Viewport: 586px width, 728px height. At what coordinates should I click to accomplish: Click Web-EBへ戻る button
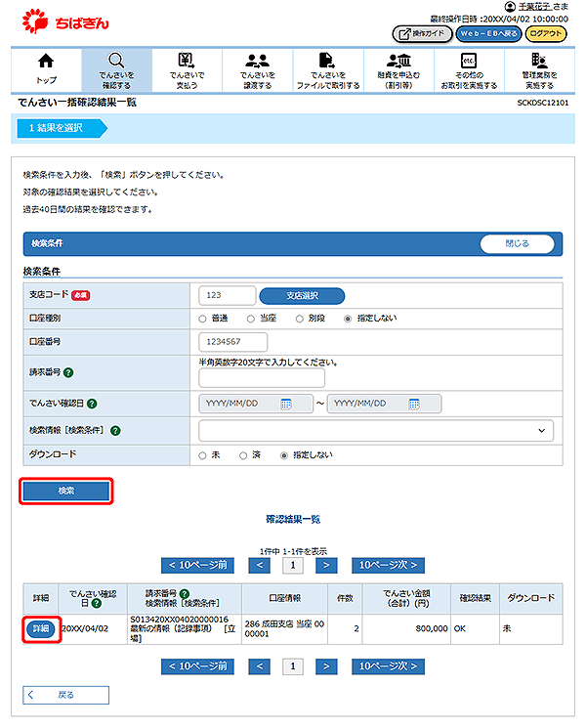pos(488,34)
